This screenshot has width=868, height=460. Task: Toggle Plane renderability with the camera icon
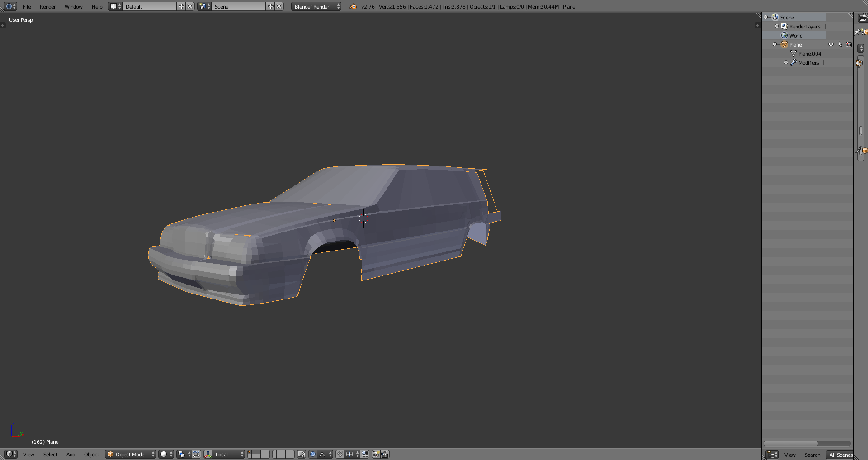tap(849, 45)
